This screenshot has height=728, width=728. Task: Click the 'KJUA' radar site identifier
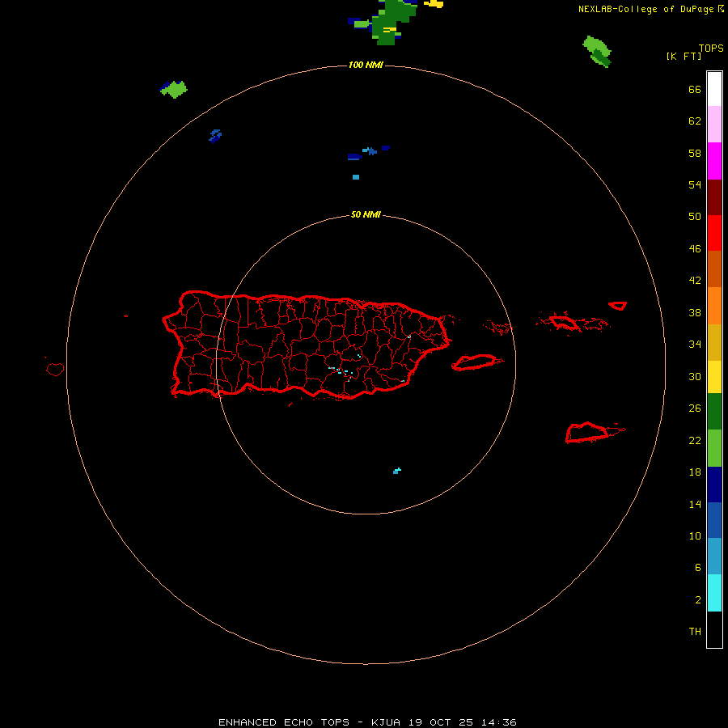(387, 722)
